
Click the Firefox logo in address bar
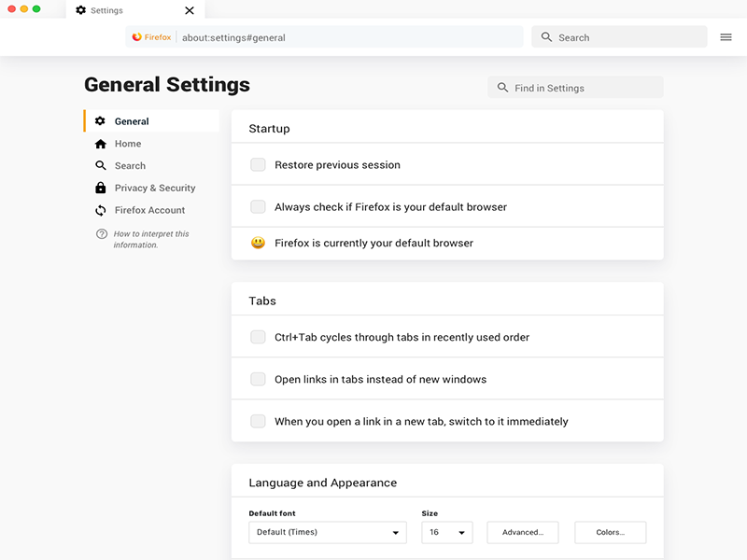136,37
